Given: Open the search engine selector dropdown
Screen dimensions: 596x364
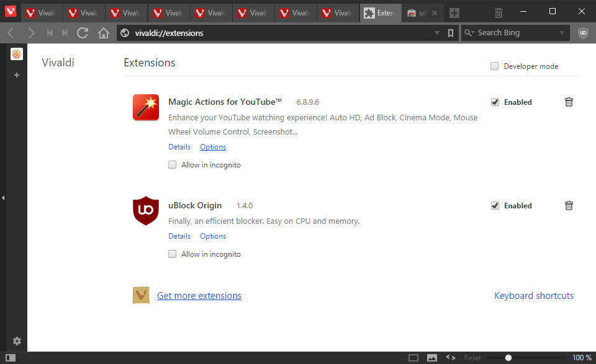Looking at the screenshot, I should coord(469,33).
